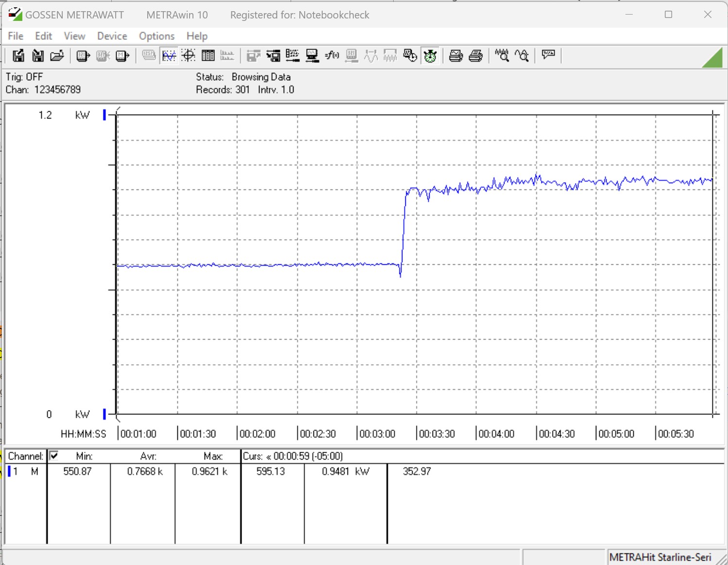Click the Min value 550.87 cell

77,471
